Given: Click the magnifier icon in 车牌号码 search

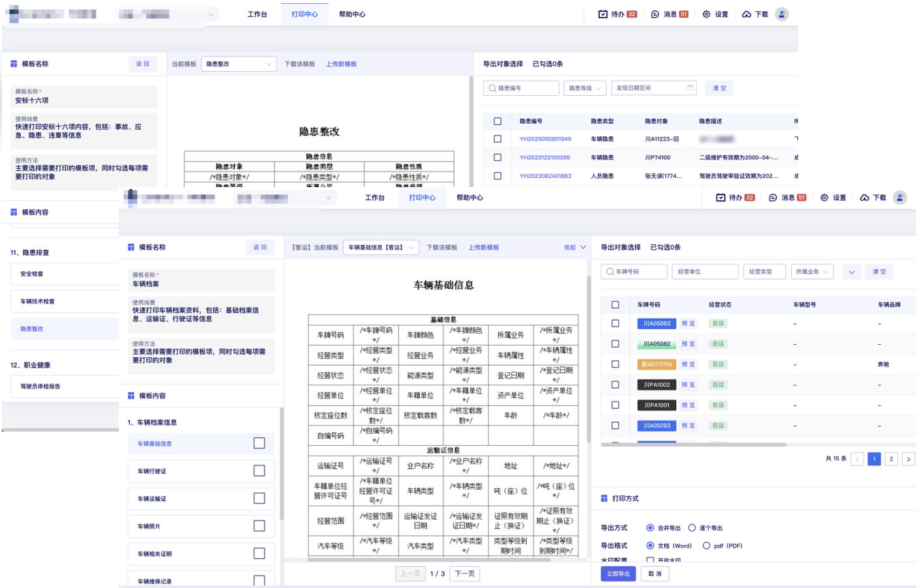Looking at the screenshot, I should [610, 272].
